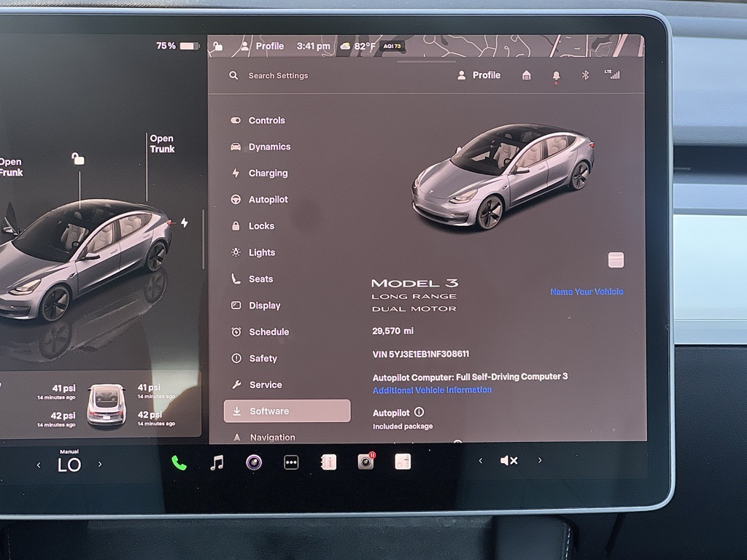Open Additional Vehicle Information link

tap(432, 390)
